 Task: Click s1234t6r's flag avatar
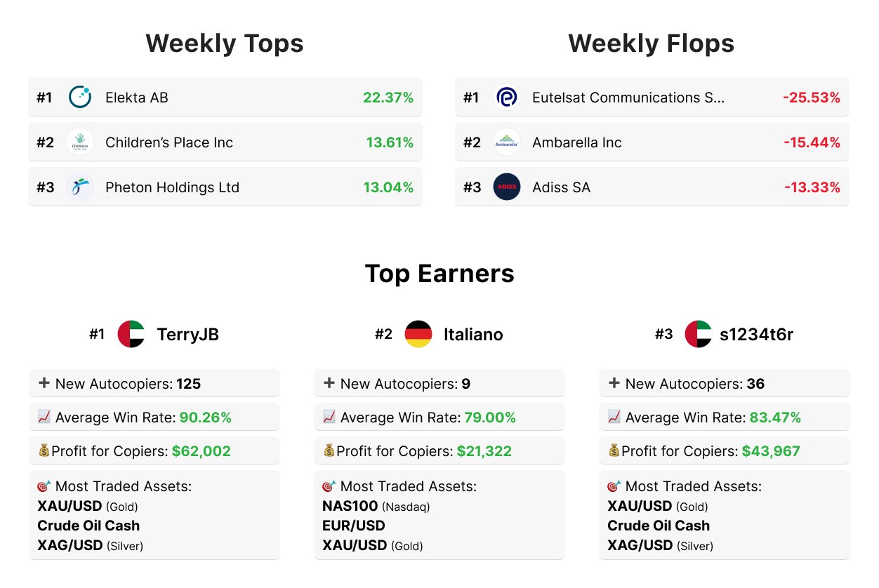[699, 334]
